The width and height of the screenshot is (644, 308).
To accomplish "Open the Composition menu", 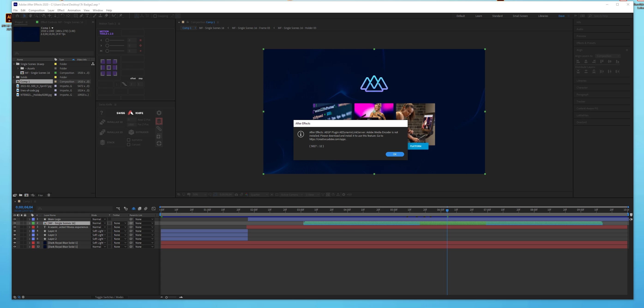I will 36,10.
